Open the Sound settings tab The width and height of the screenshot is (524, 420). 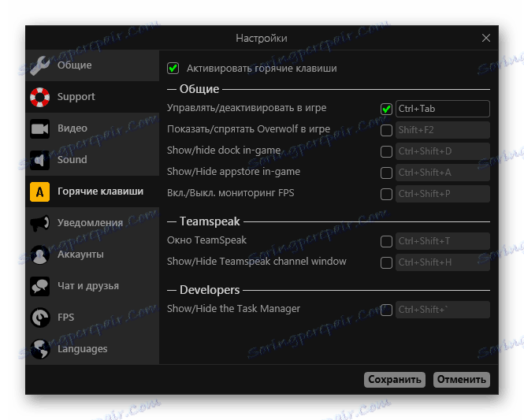point(92,160)
